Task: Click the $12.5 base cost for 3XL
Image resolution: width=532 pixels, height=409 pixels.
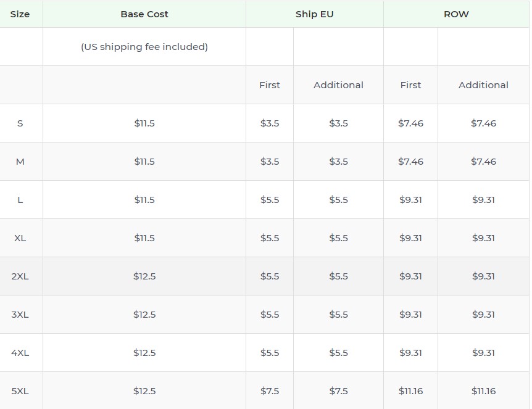Action: (144, 315)
